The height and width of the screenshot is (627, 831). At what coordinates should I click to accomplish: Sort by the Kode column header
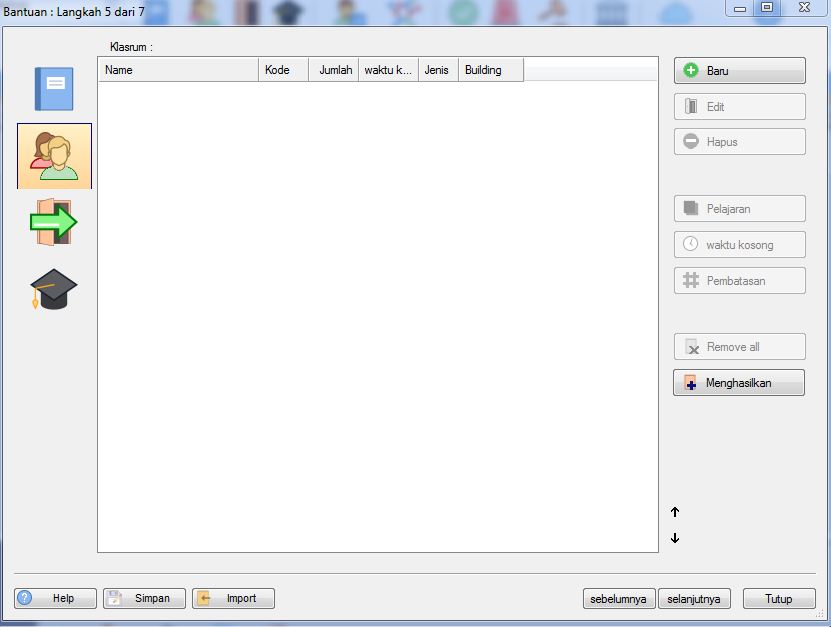[x=284, y=70]
